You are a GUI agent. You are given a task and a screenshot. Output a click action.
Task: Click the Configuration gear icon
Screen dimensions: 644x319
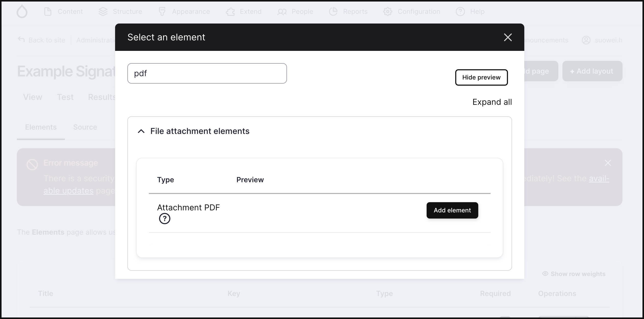[x=387, y=12]
